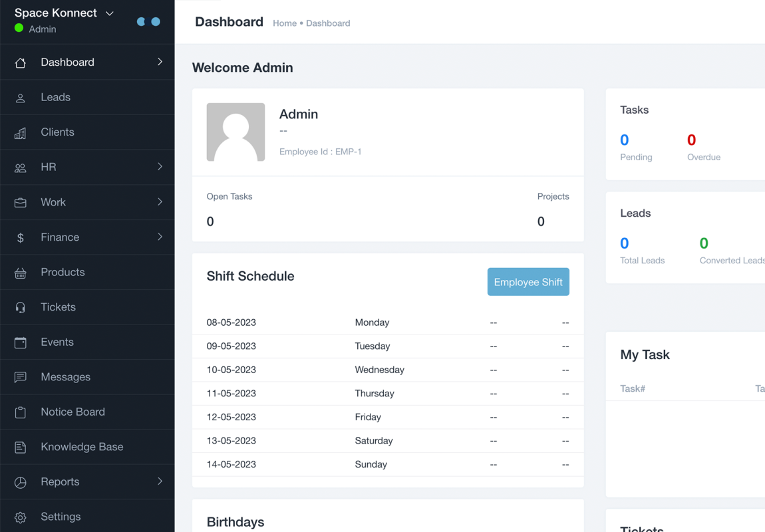Viewport: 765px width, 532px height.
Task: Click the green online status dot
Action: 19,28
